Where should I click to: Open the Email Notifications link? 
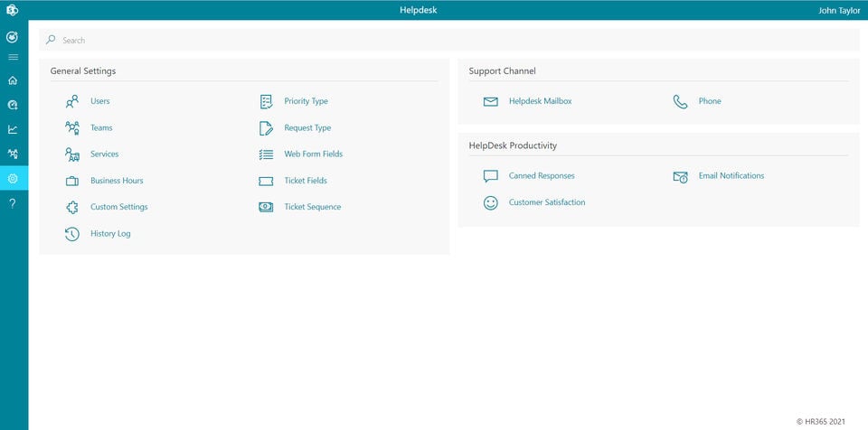(x=731, y=176)
